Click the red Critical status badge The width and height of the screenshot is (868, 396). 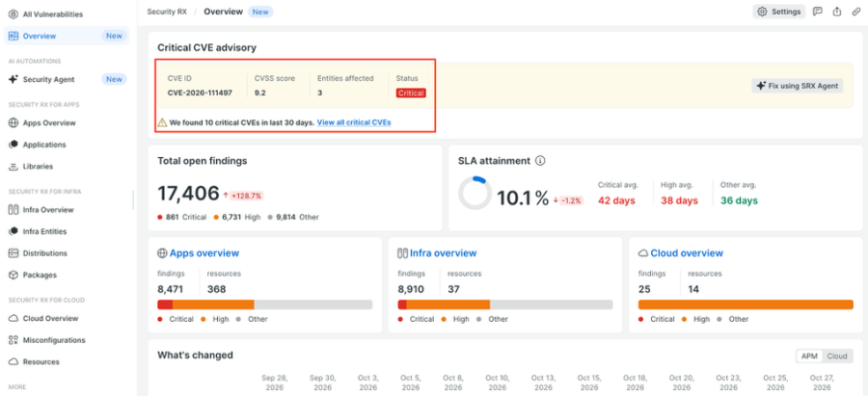click(411, 92)
